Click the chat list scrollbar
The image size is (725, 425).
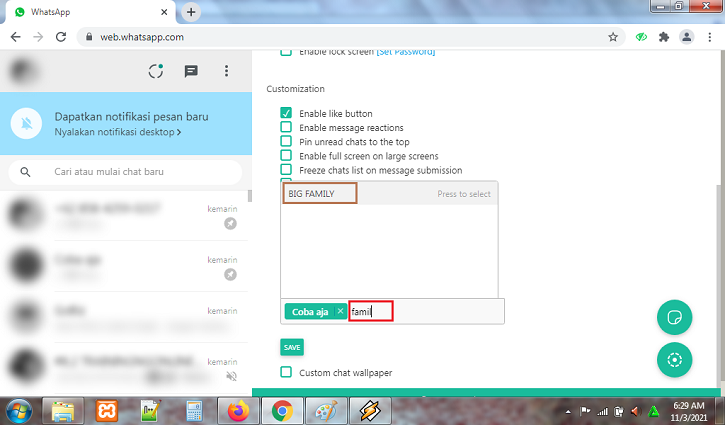coord(250,196)
